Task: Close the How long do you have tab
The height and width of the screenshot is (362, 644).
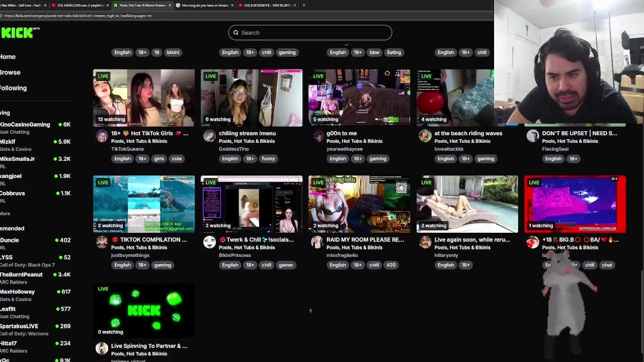Action: (x=232, y=5)
